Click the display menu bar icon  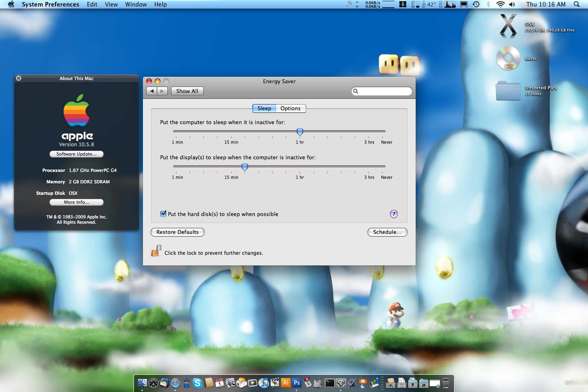click(464, 4)
